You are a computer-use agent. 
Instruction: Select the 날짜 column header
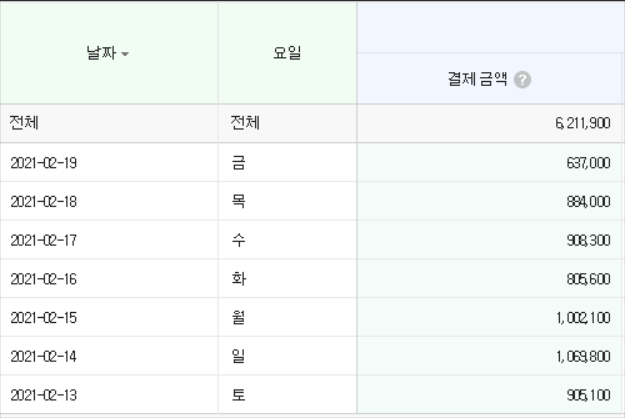tap(109, 53)
